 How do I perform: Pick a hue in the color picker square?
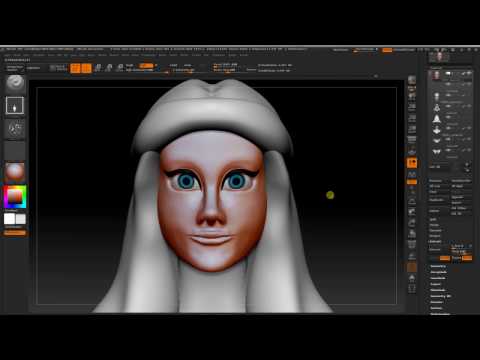[15, 197]
